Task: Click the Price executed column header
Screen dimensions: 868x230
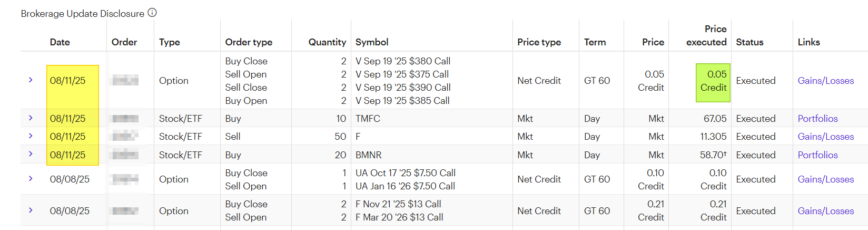Action: (x=706, y=35)
